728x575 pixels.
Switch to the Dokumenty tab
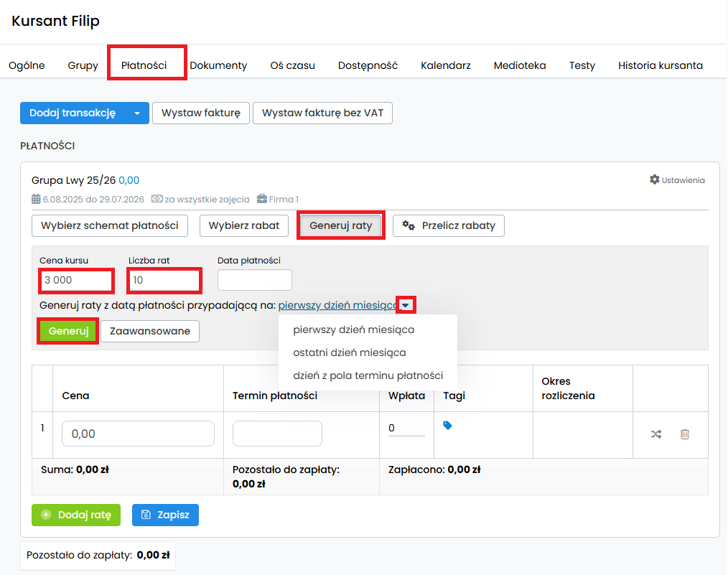tap(218, 65)
